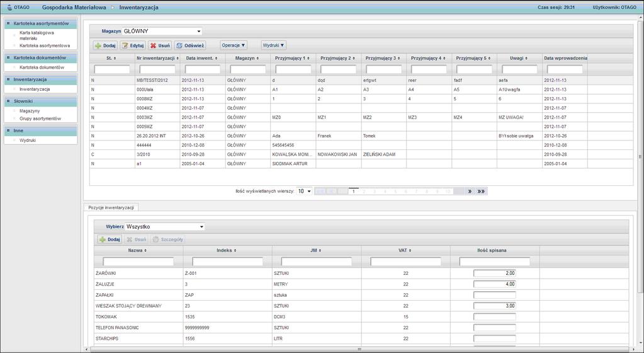Screen dimensions: 644x353
Task: Collapse the Kartoteka dokumentów sidebar section
Action: (41, 57)
